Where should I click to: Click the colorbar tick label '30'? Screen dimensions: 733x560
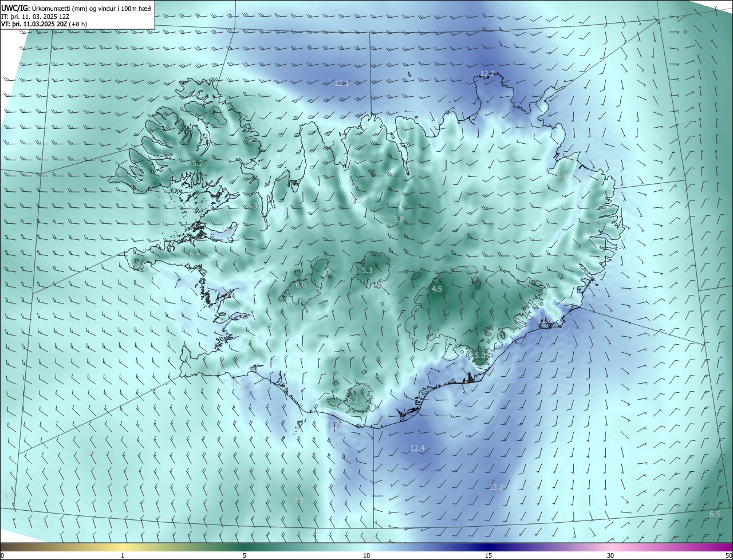(x=610, y=555)
